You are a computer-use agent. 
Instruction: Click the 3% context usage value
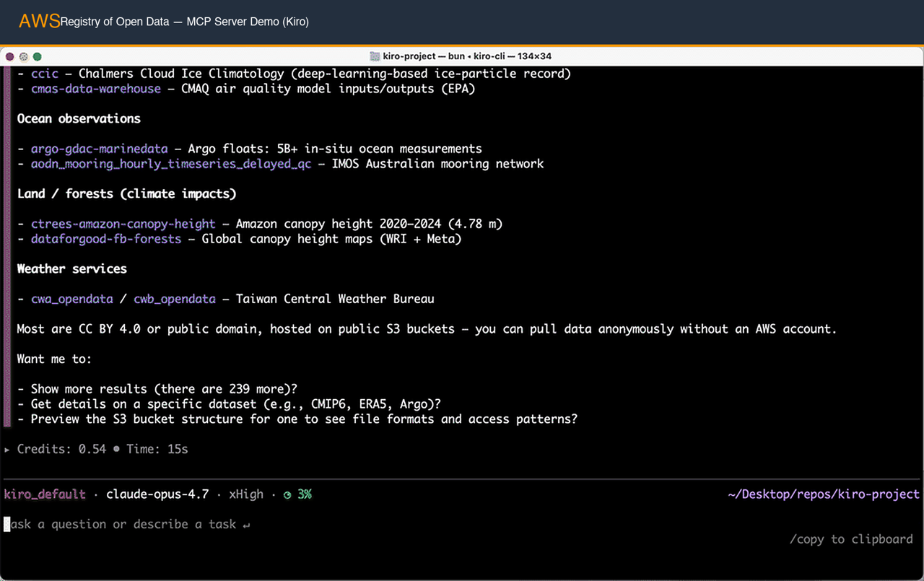(x=303, y=494)
